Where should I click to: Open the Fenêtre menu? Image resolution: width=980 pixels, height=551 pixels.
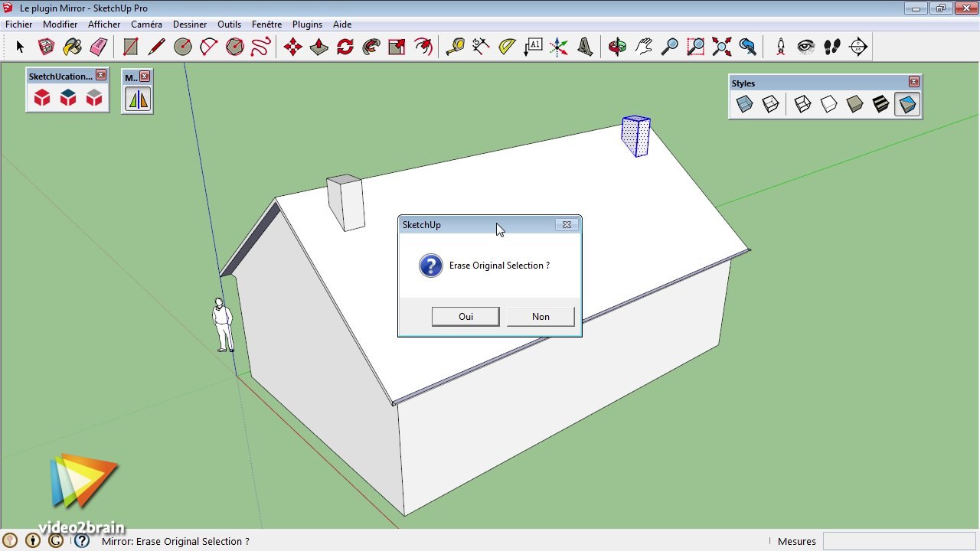click(x=267, y=24)
